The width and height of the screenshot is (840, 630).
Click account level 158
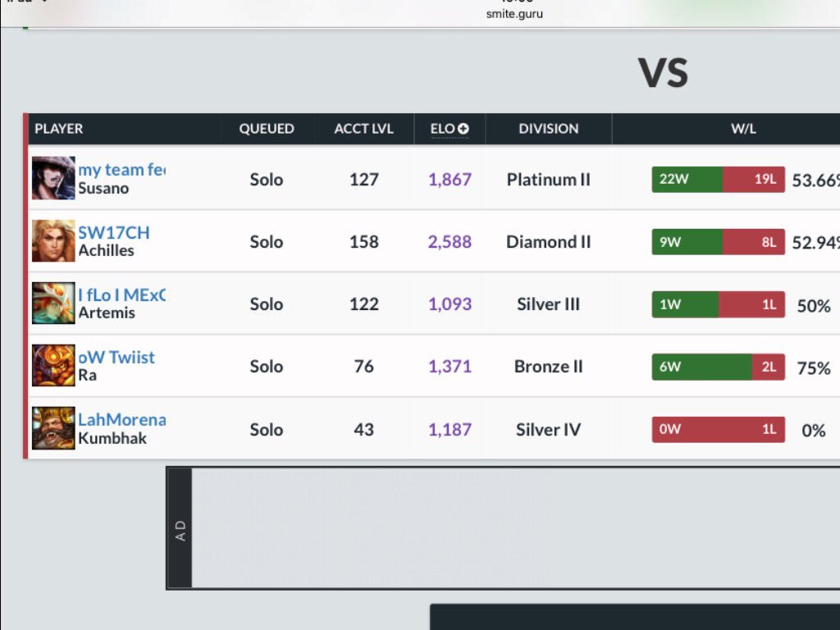click(x=363, y=242)
